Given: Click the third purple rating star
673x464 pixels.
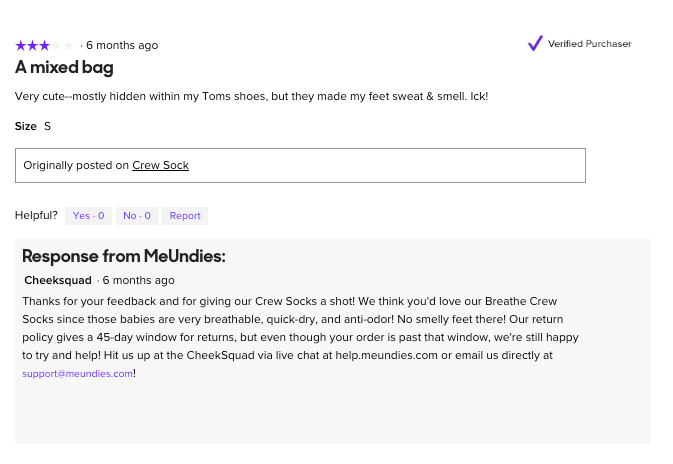Looking at the screenshot, I should coord(44,45).
